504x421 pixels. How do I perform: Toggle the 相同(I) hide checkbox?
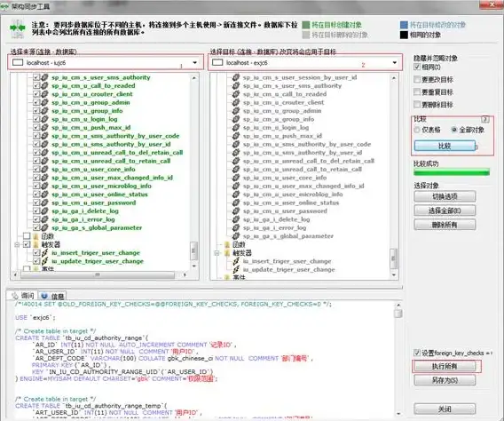pyautogui.click(x=417, y=67)
